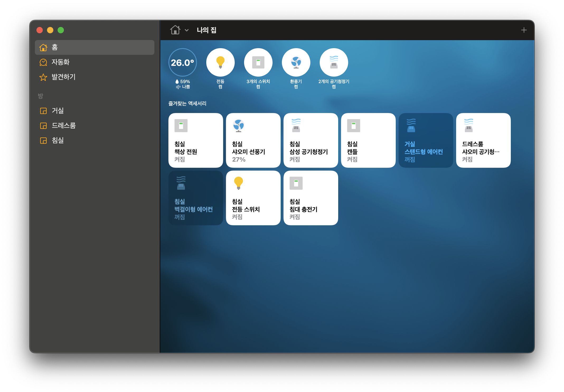564x392 pixels.
Task: Click the plus add button in toolbar
Action: click(x=524, y=30)
